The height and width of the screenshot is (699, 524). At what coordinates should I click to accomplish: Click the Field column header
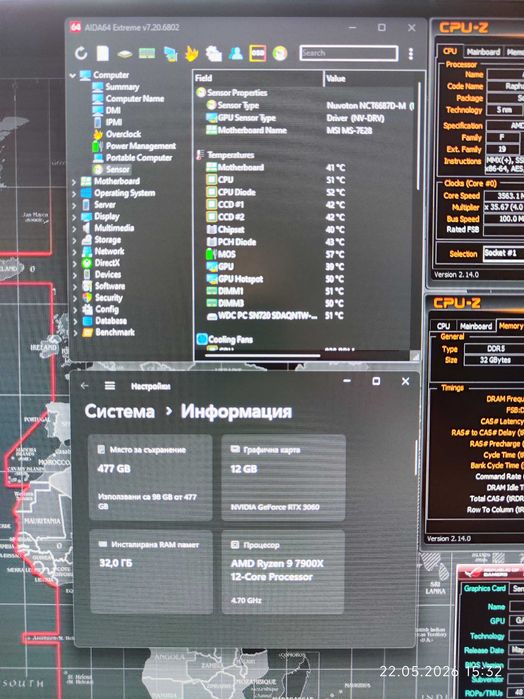click(258, 78)
